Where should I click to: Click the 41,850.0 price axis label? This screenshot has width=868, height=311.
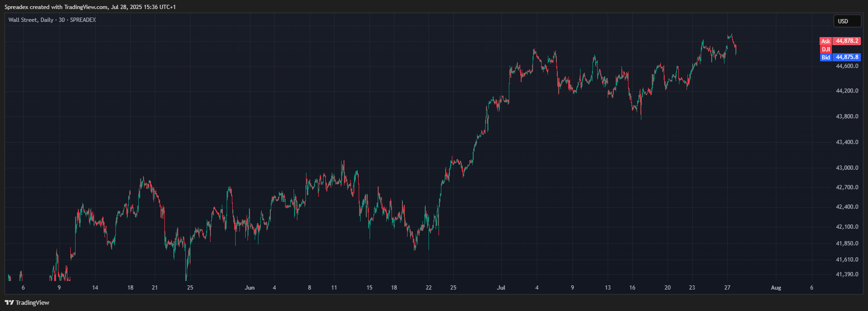pos(847,243)
